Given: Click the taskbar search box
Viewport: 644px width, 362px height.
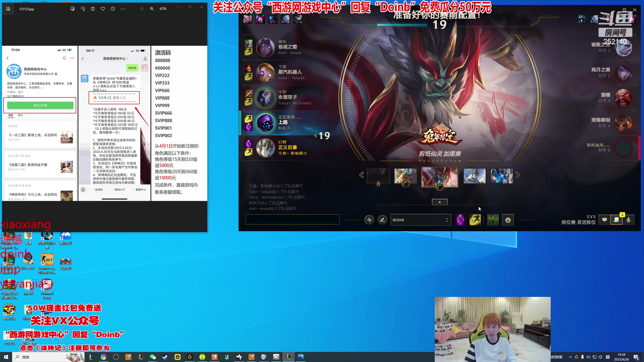Looking at the screenshot, I should coord(48,357).
